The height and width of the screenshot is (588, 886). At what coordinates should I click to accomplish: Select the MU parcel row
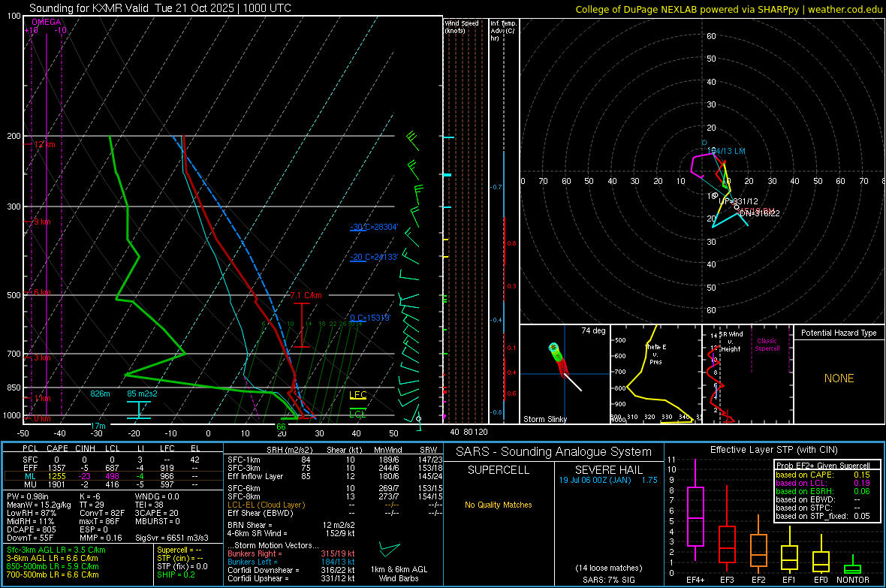click(113, 484)
